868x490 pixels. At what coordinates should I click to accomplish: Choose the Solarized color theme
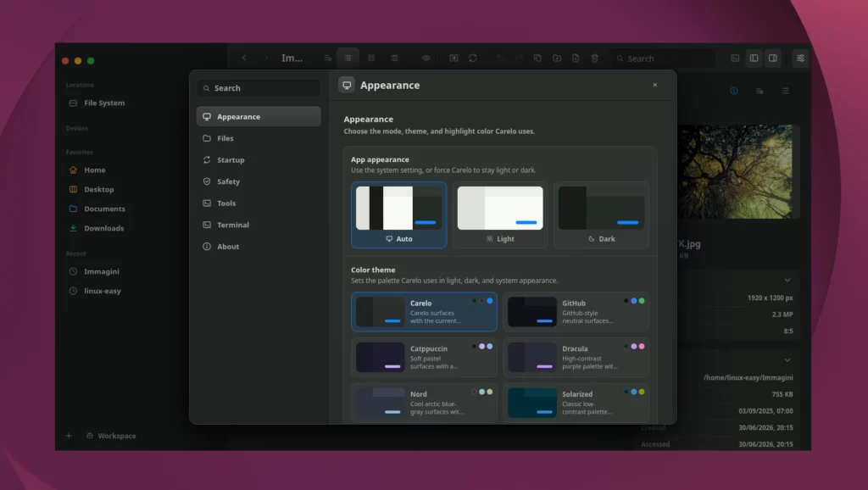point(576,403)
